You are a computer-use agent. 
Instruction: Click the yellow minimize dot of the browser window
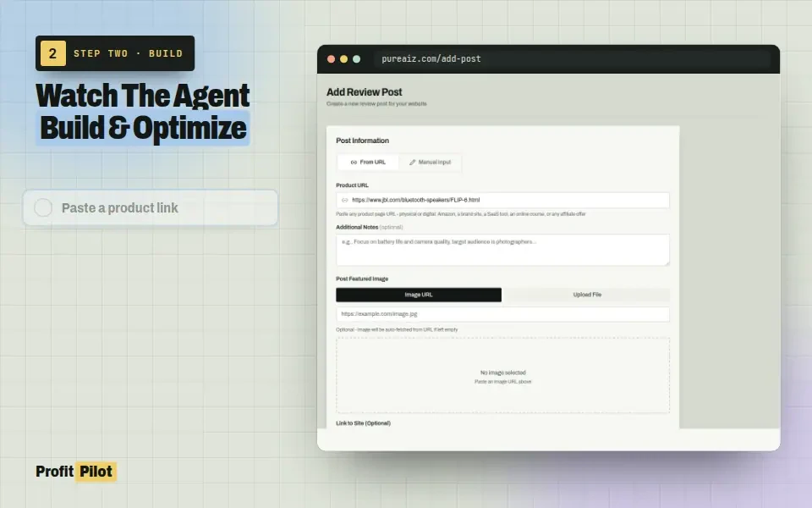[x=344, y=59]
